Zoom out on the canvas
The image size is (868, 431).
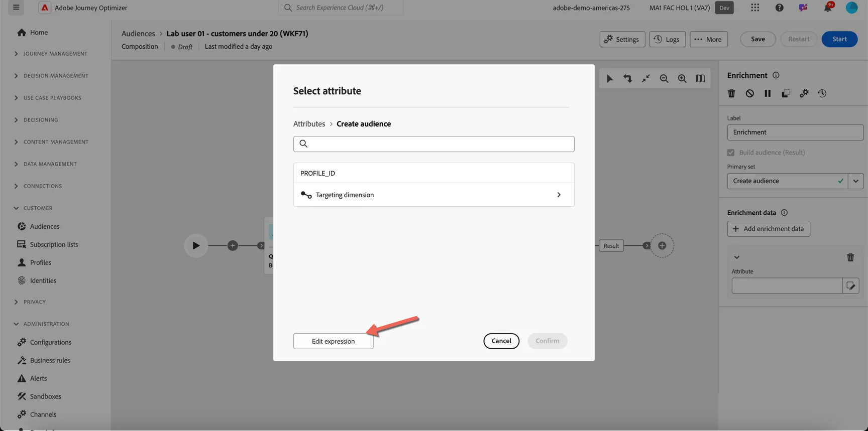pyautogui.click(x=664, y=78)
